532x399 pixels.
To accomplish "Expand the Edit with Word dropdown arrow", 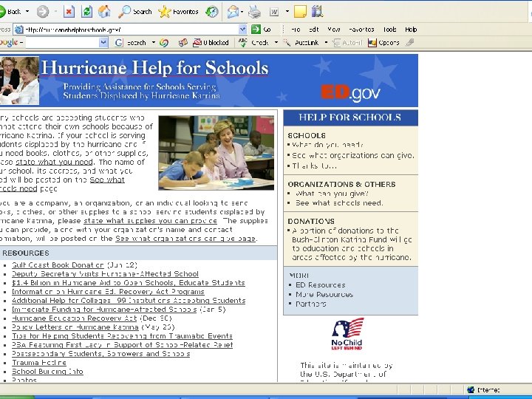I will [x=287, y=12].
